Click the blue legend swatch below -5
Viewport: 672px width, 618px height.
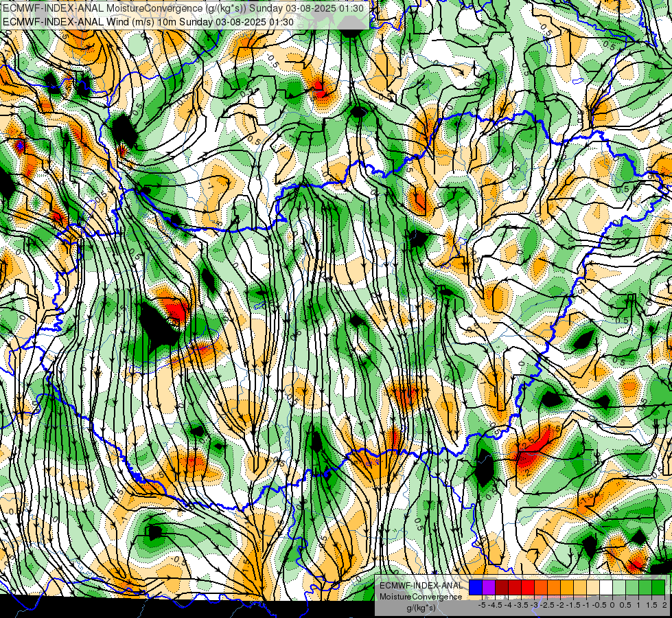pyautogui.click(x=476, y=587)
